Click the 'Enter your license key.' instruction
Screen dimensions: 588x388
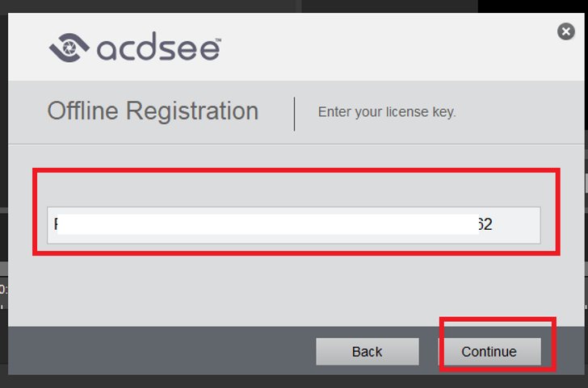[387, 111]
